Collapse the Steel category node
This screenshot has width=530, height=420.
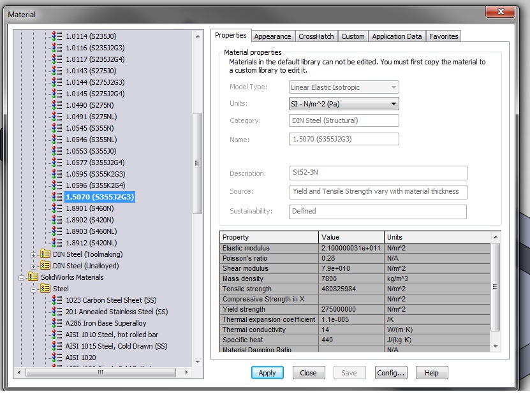point(33,289)
